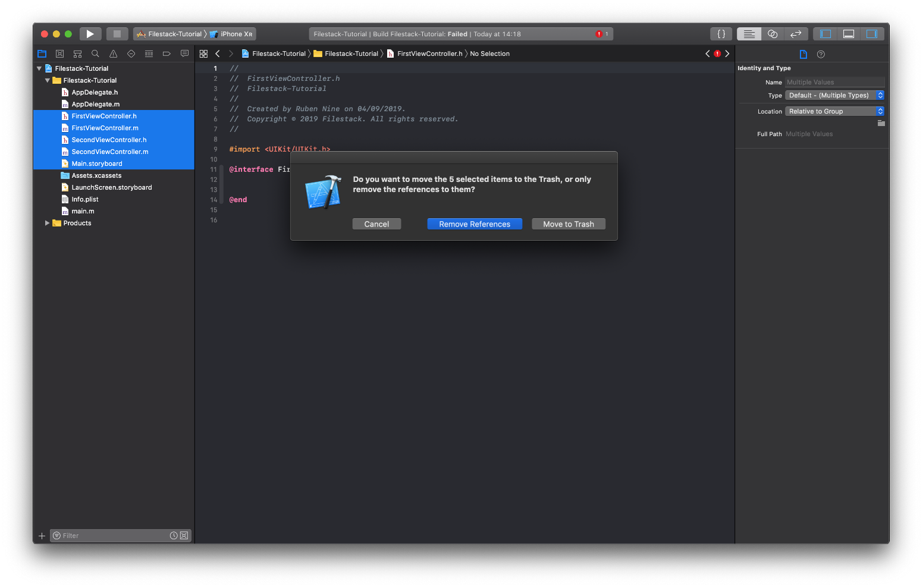This screenshot has height=588, width=923.
Task: Show the Report navigator
Action: pos(184,54)
